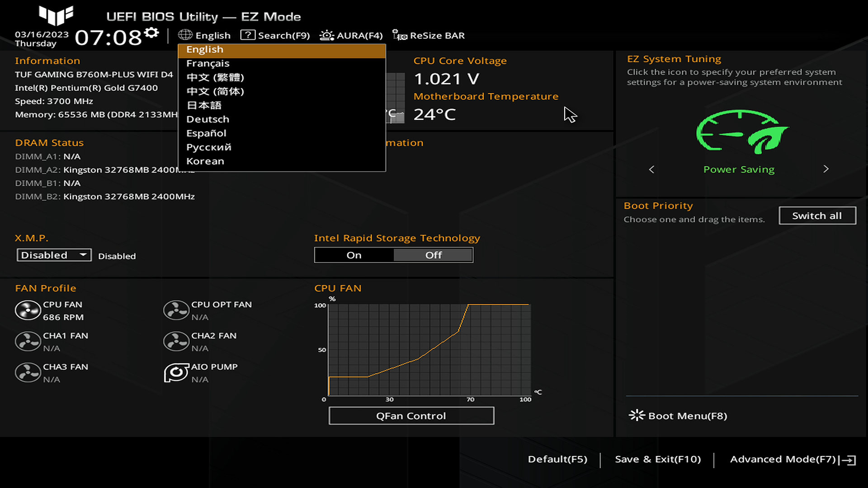Screen dimensions: 868x488
Task: Open the ReSize BAR option
Action: (x=429, y=35)
